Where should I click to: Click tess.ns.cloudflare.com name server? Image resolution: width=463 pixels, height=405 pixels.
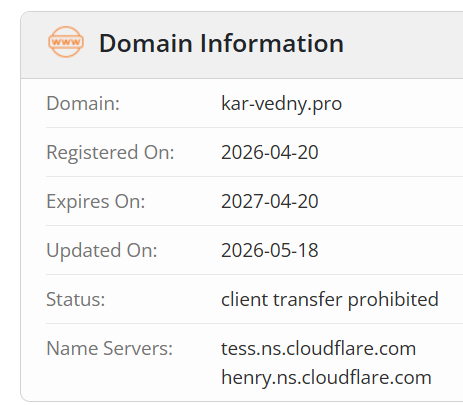coord(319,349)
